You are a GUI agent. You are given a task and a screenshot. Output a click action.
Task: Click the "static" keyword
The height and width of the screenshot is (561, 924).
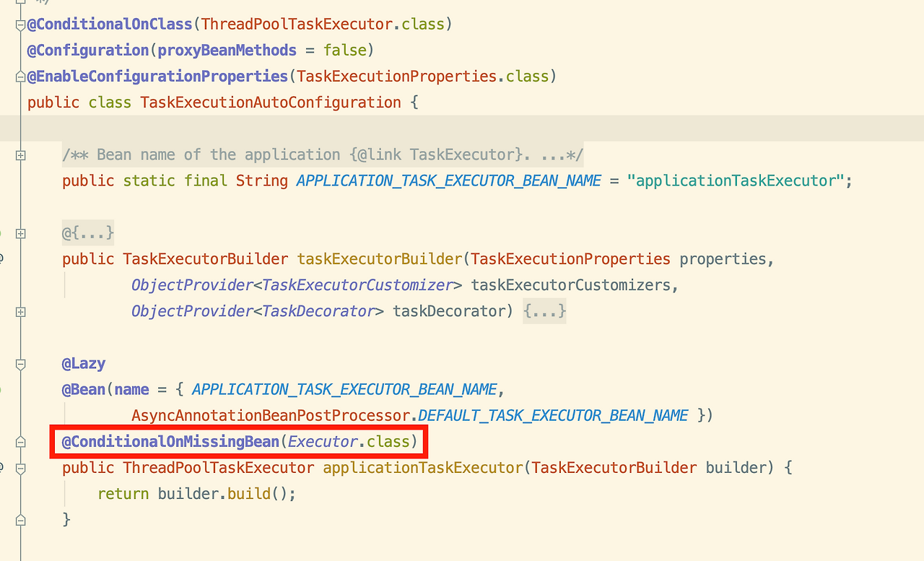[x=149, y=181]
